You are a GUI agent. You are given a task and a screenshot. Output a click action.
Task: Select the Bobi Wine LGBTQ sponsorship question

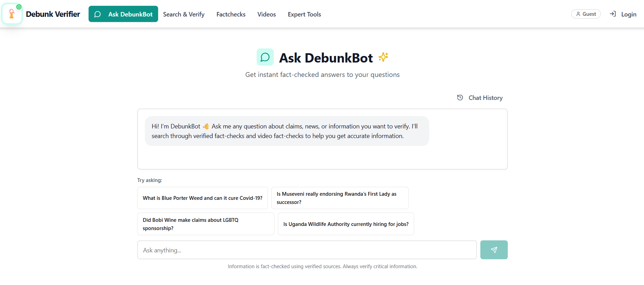coord(206,224)
